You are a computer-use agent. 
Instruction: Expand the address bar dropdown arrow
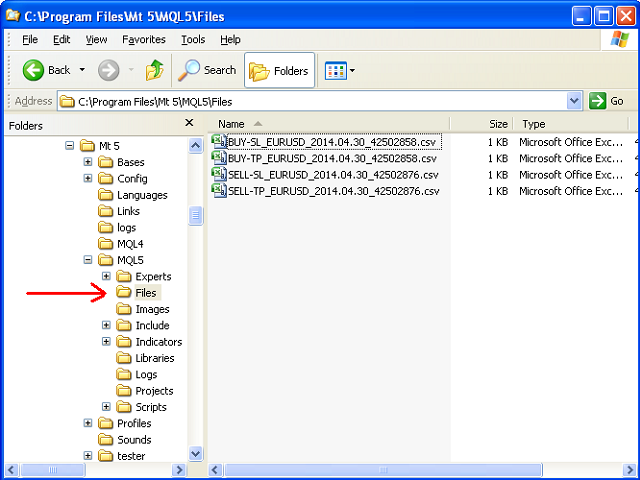pyautogui.click(x=574, y=101)
